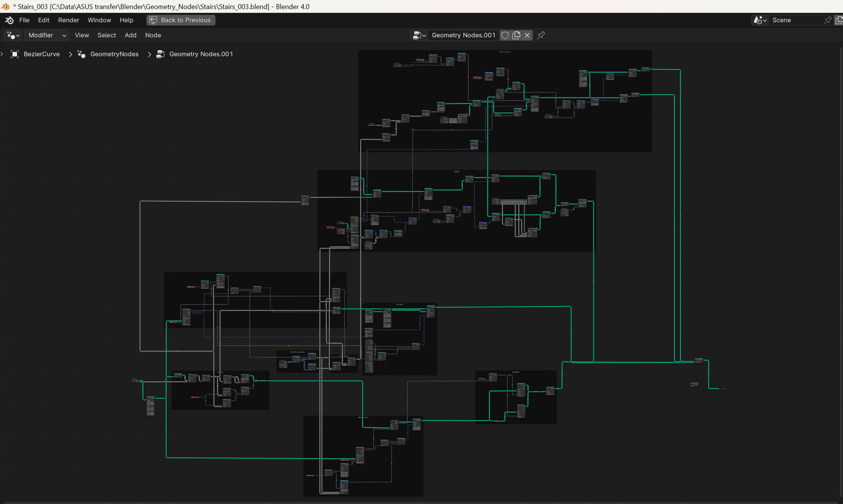The image size is (843, 504).
Task: Click the BezierCurve object icon in breadcrumb
Action: (15, 54)
